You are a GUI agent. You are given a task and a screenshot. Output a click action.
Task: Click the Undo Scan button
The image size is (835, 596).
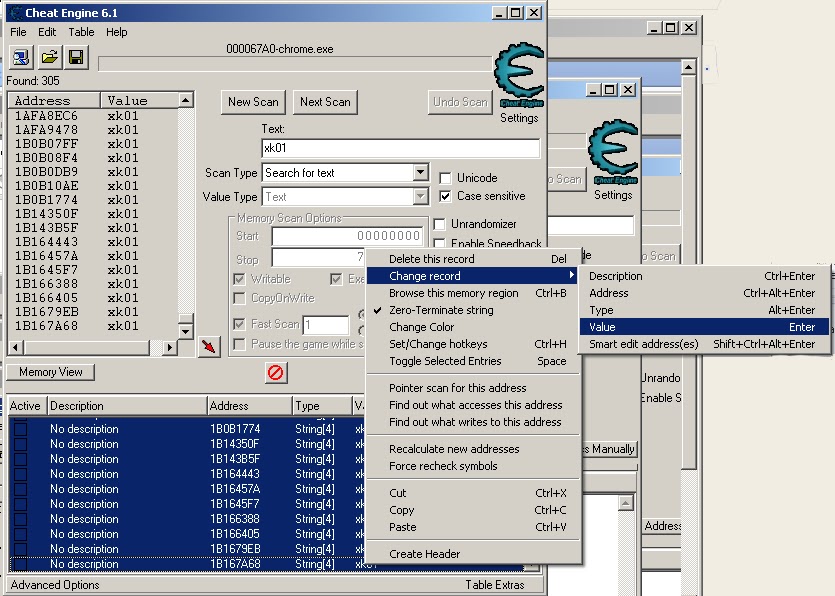[x=460, y=102]
